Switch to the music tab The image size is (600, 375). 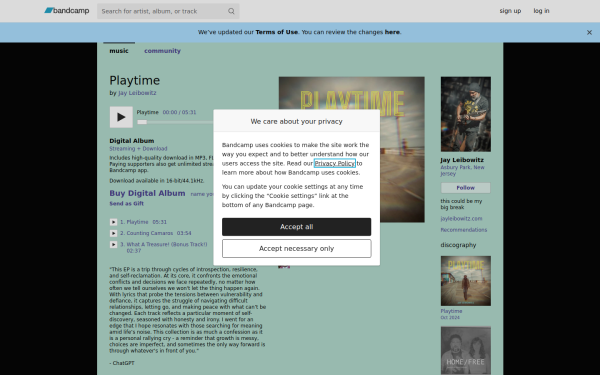(x=119, y=51)
